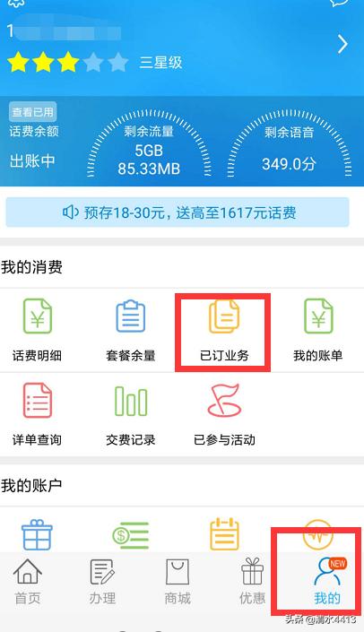
Task: Select the 我的 tab with NEW badge
Action: tap(327, 581)
